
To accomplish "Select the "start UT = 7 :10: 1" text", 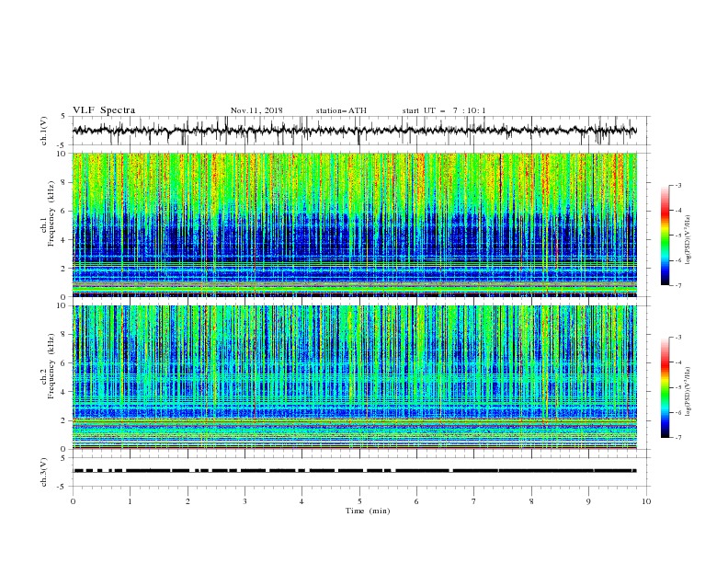I will [443, 110].
